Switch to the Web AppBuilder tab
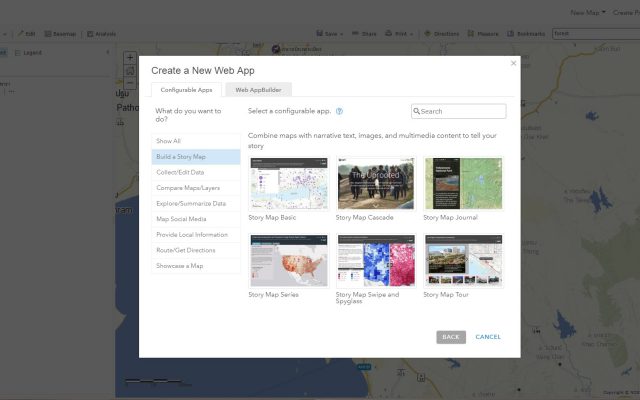640x400 pixels. [x=258, y=90]
